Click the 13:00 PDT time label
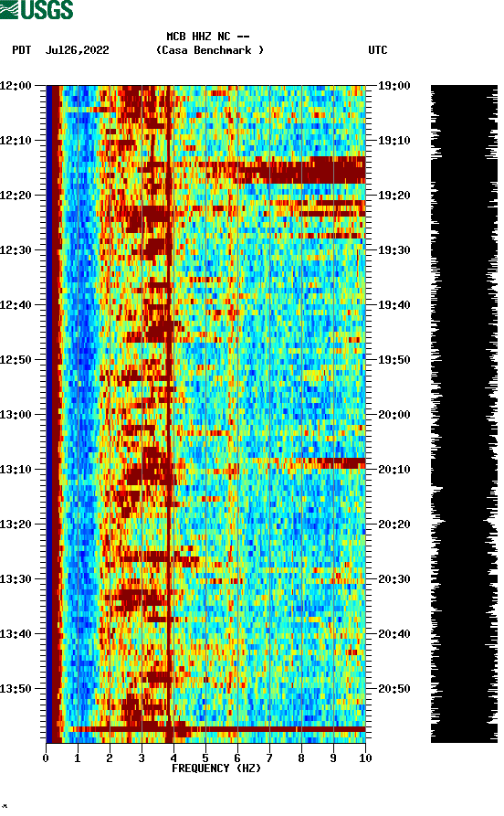The width and height of the screenshot is (504, 816). pos(16,415)
